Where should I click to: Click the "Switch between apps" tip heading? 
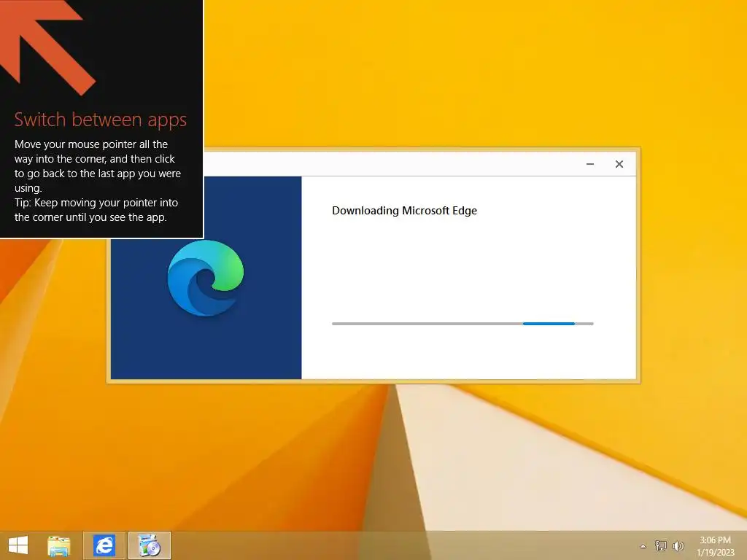[x=101, y=120]
